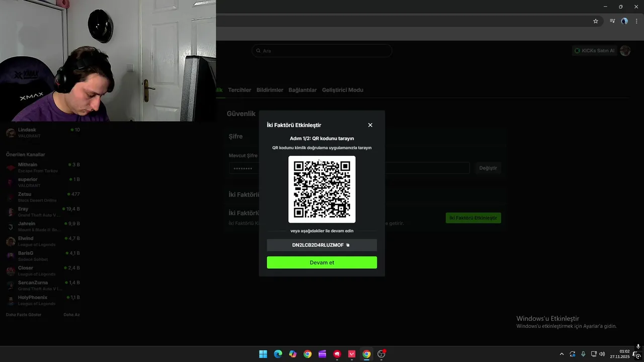Click the Ara search field
The height and width of the screenshot is (362, 644).
322,51
